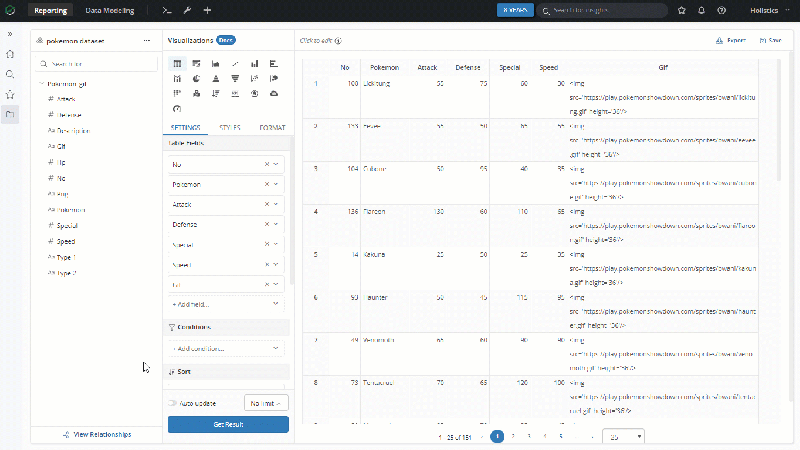
Task: Open the dataset three-dots menu
Action: pos(147,40)
